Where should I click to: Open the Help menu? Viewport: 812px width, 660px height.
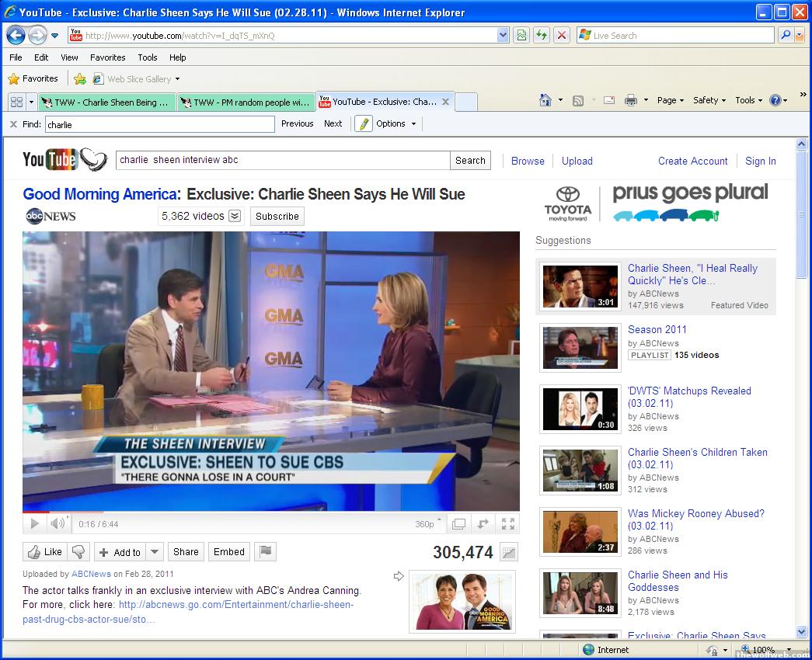coord(178,57)
